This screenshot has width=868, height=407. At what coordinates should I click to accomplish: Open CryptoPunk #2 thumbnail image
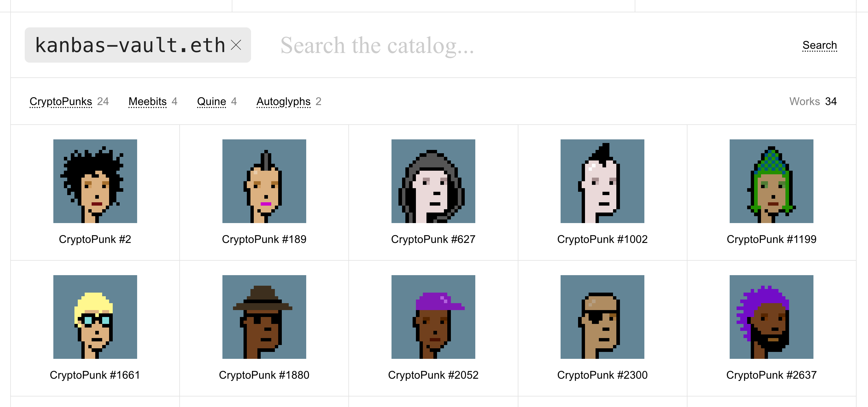point(95,181)
